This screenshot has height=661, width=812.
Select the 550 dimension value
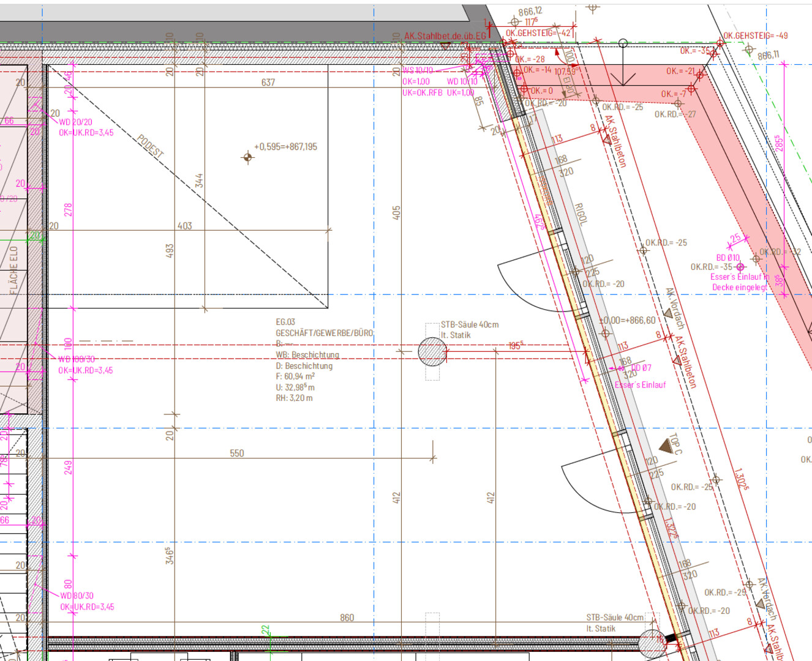[x=237, y=454]
